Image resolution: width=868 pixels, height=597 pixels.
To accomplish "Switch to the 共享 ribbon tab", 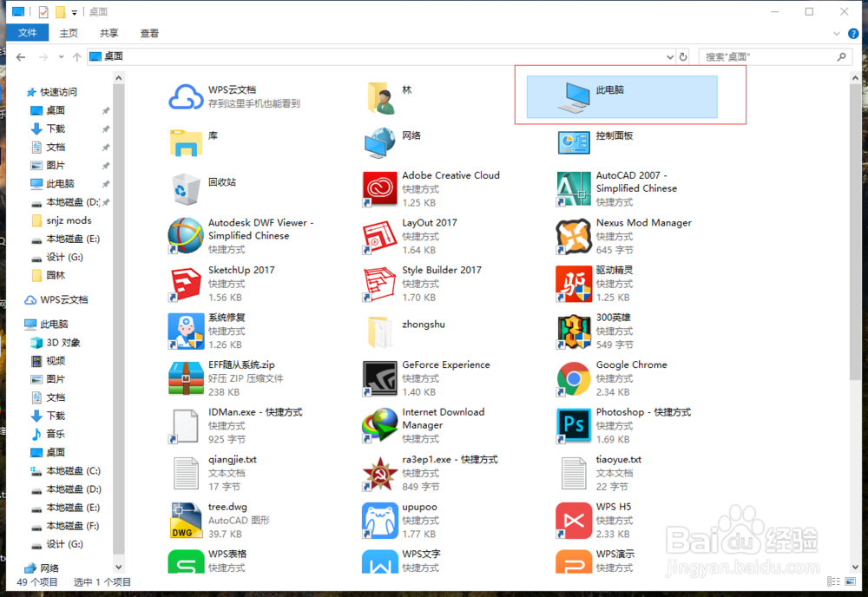I will tap(109, 33).
